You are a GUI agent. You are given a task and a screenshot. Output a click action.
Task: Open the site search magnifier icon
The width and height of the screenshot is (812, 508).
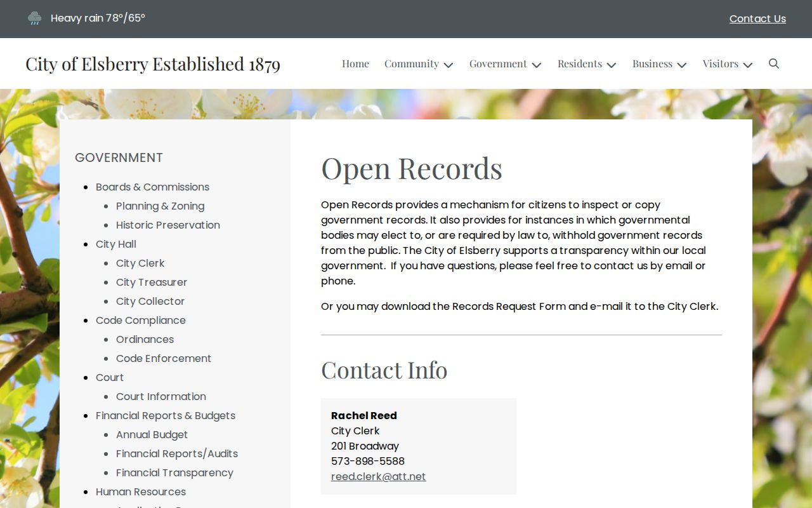774,63
